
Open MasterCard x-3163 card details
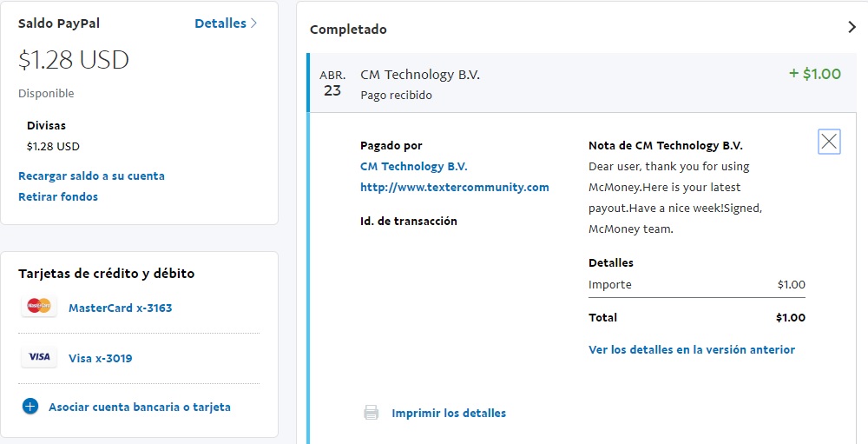click(120, 308)
